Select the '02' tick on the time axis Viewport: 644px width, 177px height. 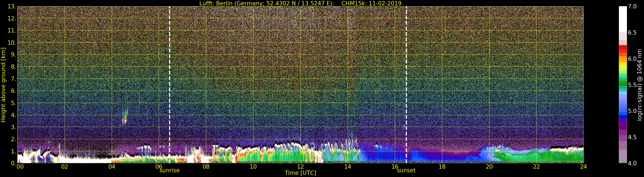tap(65, 166)
